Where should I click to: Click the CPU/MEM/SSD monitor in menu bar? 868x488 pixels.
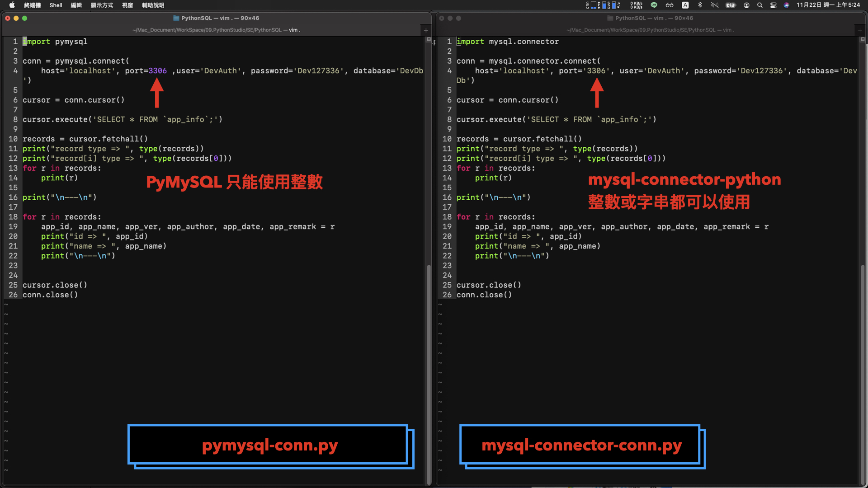click(603, 5)
